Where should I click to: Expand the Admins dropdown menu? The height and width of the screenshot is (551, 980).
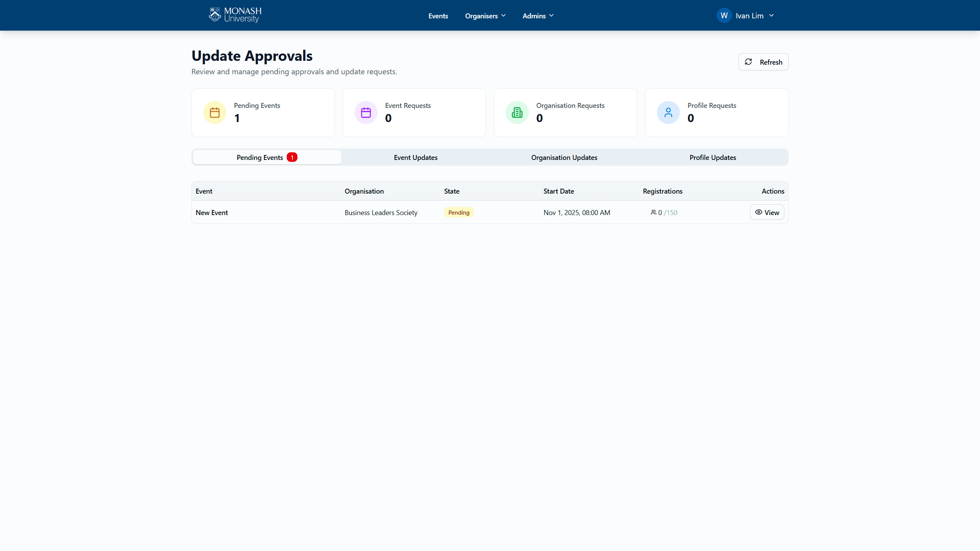click(538, 16)
